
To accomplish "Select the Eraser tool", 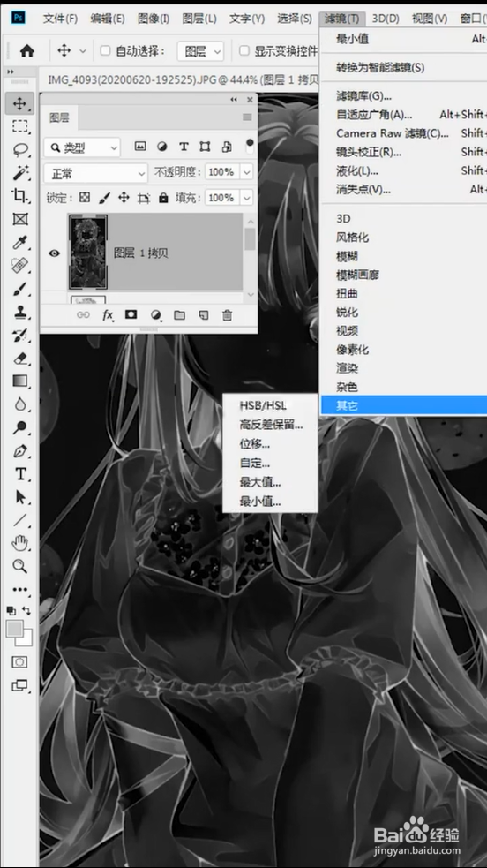I will (20, 359).
